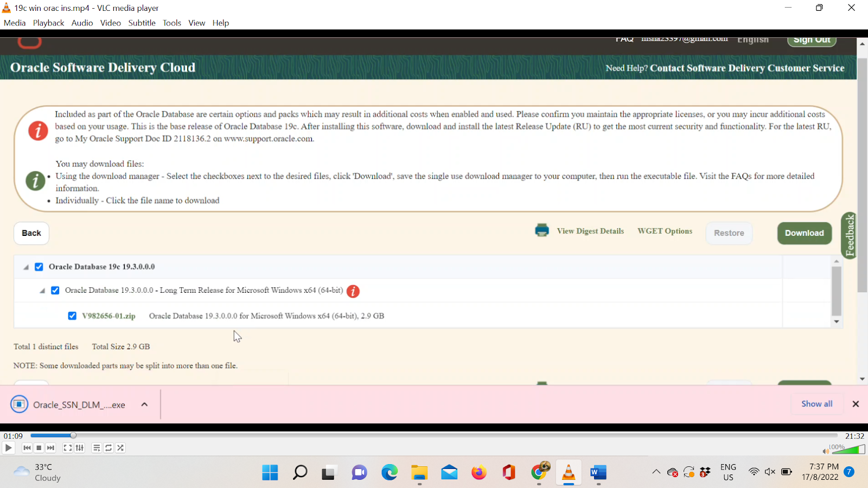
Task: Toggle random shuffle playback
Action: click(120, 448)
